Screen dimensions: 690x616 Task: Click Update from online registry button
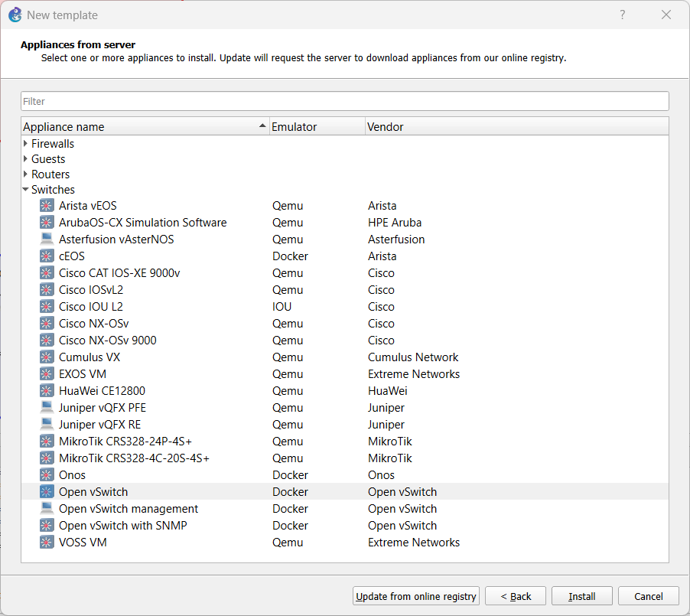tap(416, 596)
